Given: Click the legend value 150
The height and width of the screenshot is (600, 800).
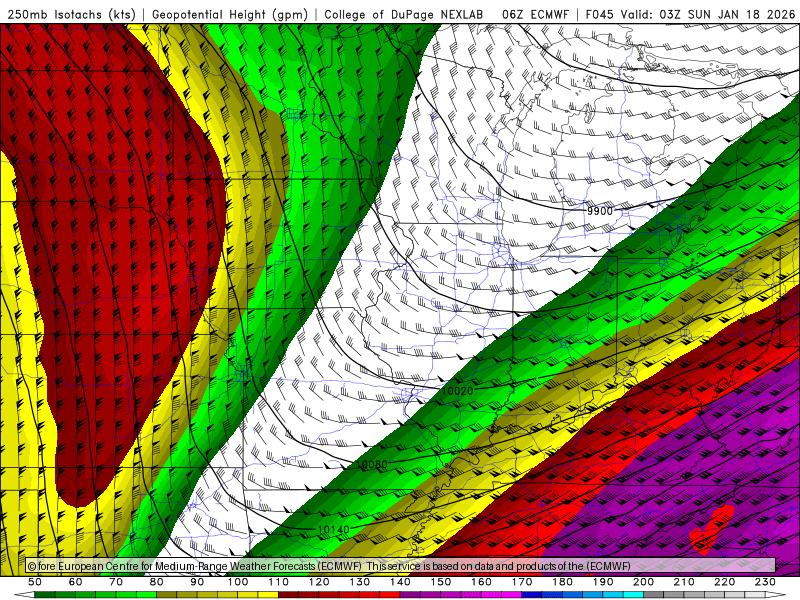Looking at the screenshot, I should (441, 582).
